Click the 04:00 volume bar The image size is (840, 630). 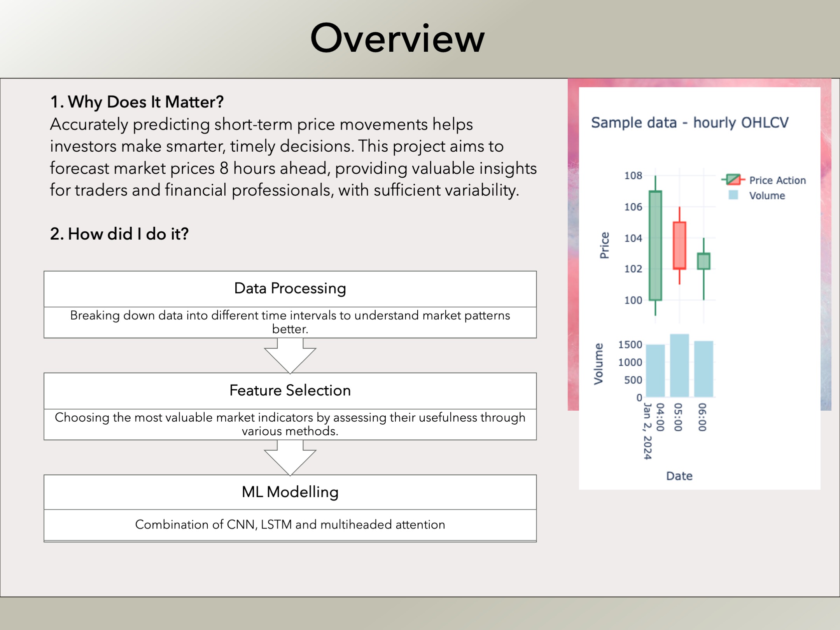point(655,371)
